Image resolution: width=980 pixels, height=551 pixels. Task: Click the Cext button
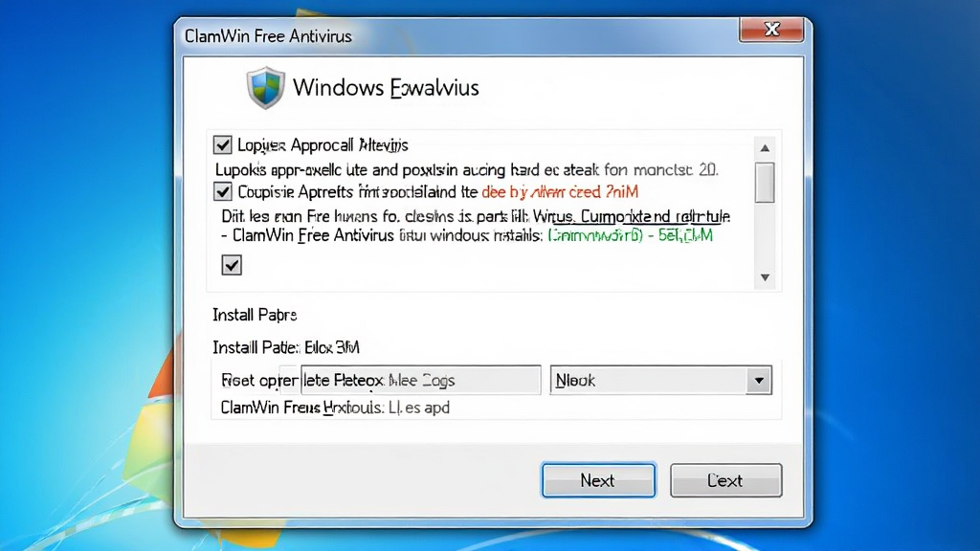point(725,480)
